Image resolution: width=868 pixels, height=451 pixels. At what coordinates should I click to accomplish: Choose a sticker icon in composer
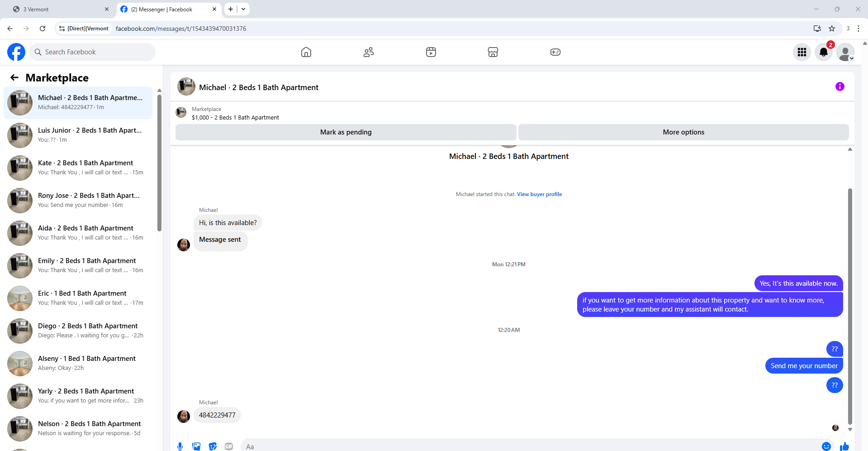point(213,446)
